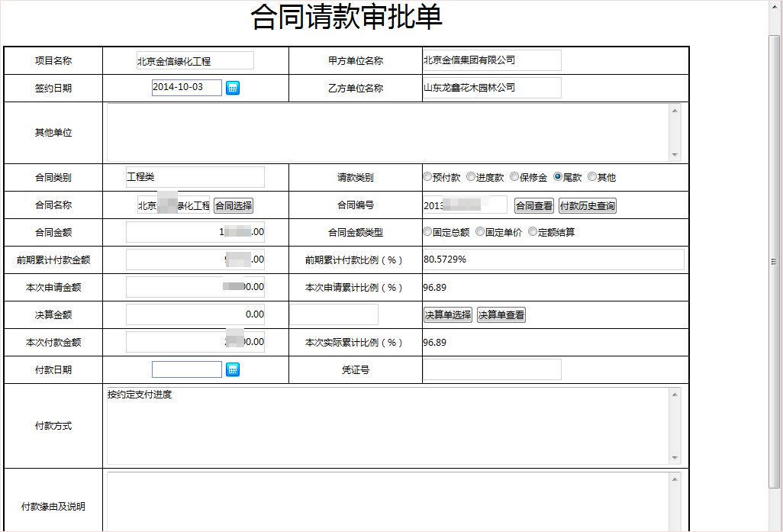This screenshot has height=532, width=783.
Task: Pick 其他 under 请款类别
Action: (x=592, y=177)
